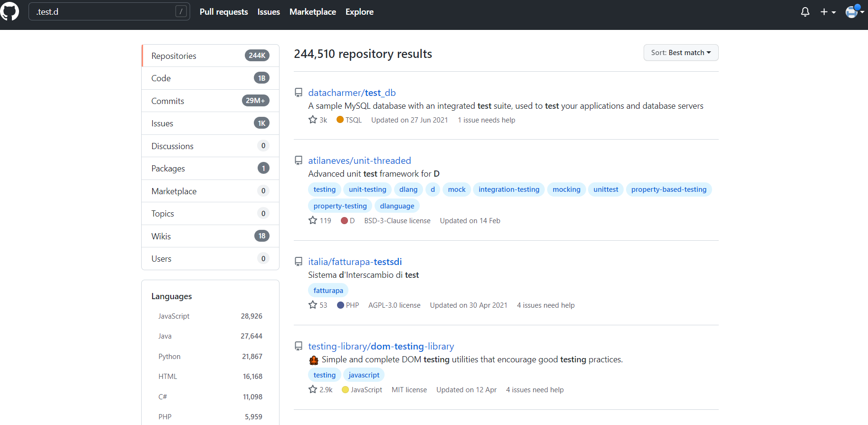This screenshot has height=425, width=868.
Task: Click the dlang topic tag
Action: [x=408, y=189]
